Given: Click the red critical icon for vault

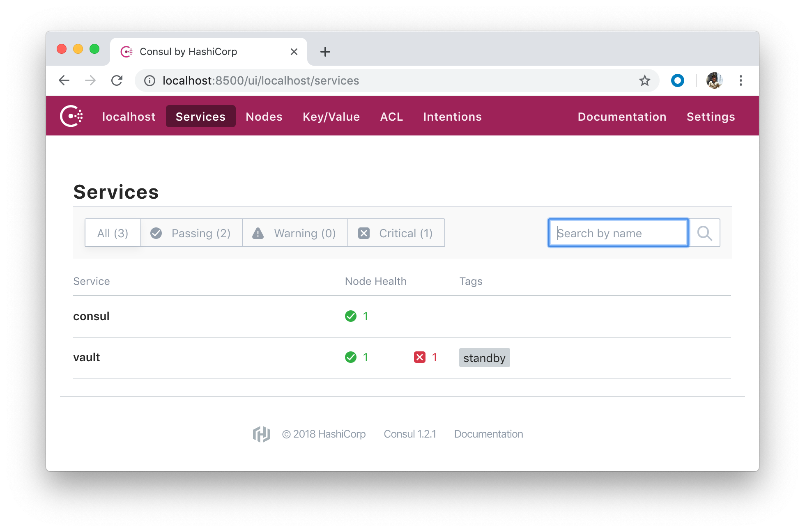Looking at the screenshot, I should point(420,357).
